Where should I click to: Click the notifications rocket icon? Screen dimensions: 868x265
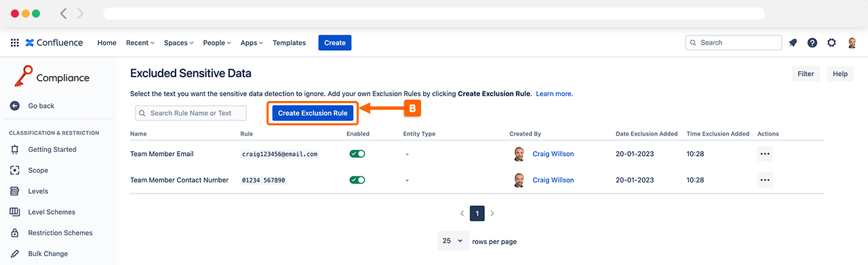(x=793, y=43)
